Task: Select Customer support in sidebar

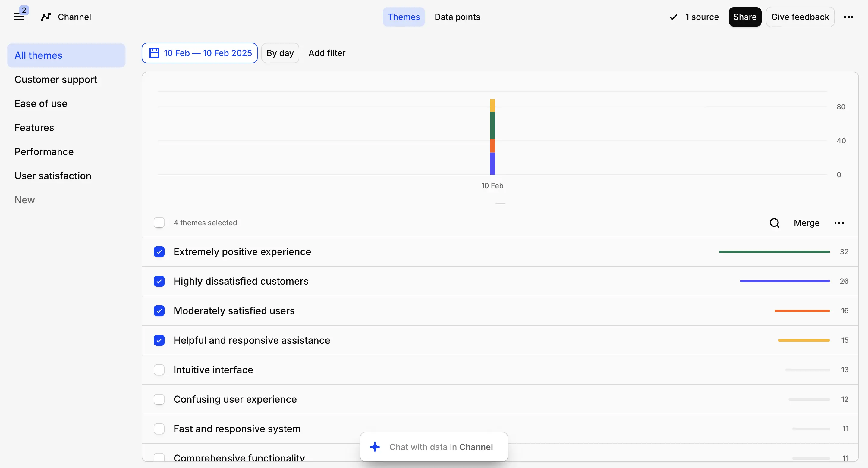Action: click(55, 80)
